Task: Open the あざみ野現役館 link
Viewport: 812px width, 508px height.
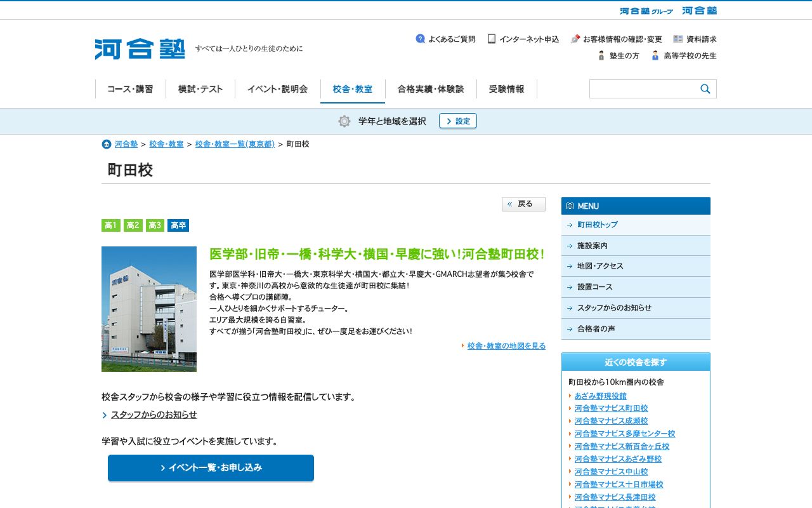Action: click(x=601, y=396)
